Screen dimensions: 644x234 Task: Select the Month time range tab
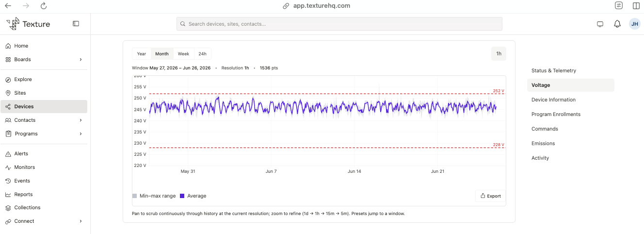point(162,54)
